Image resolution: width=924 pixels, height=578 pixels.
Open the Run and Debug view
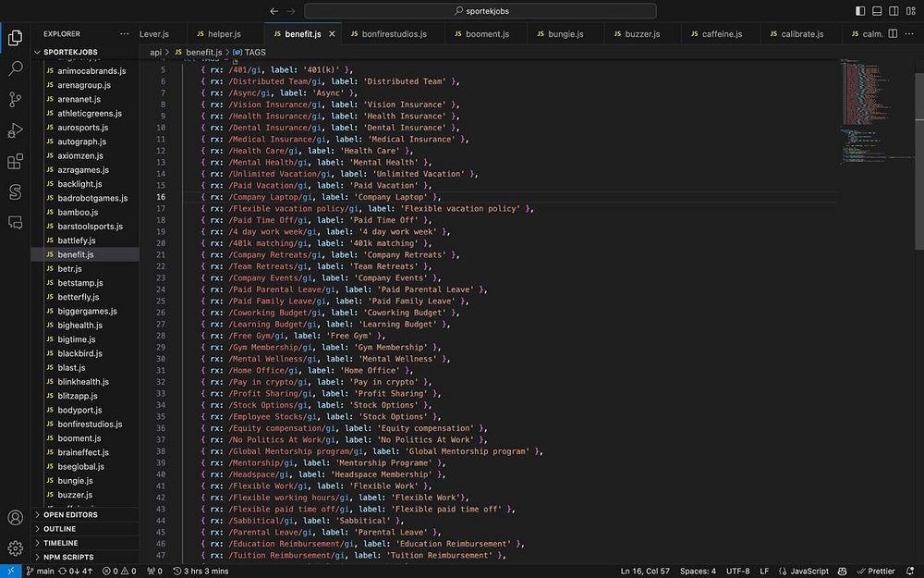tap(16, 130)
